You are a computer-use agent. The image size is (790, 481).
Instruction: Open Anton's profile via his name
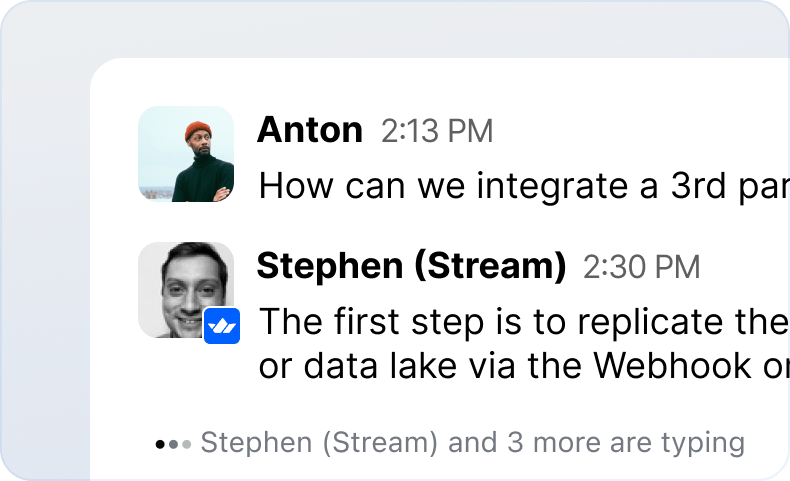[x=310, y=130]
